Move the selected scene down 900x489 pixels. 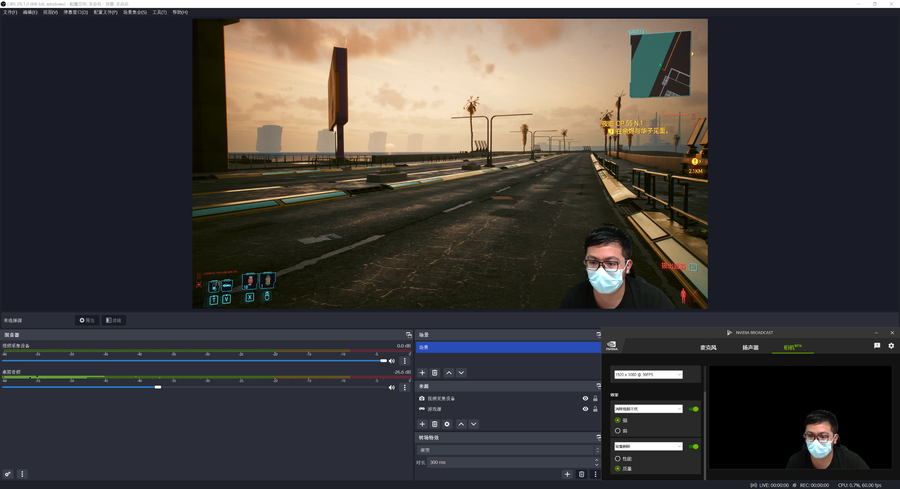coord(461,372)
